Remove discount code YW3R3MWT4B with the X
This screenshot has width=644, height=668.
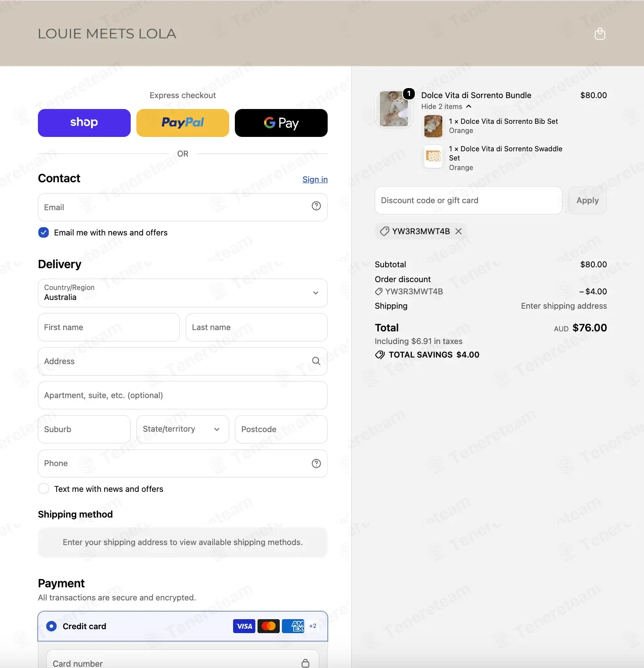point(458,232)
